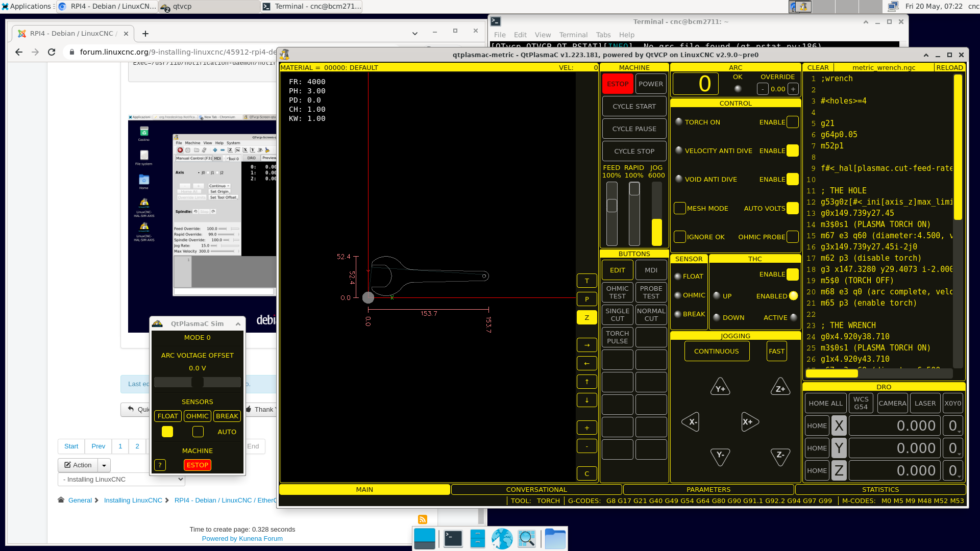Click the red ESTOP machine button

tap(618, 84)
